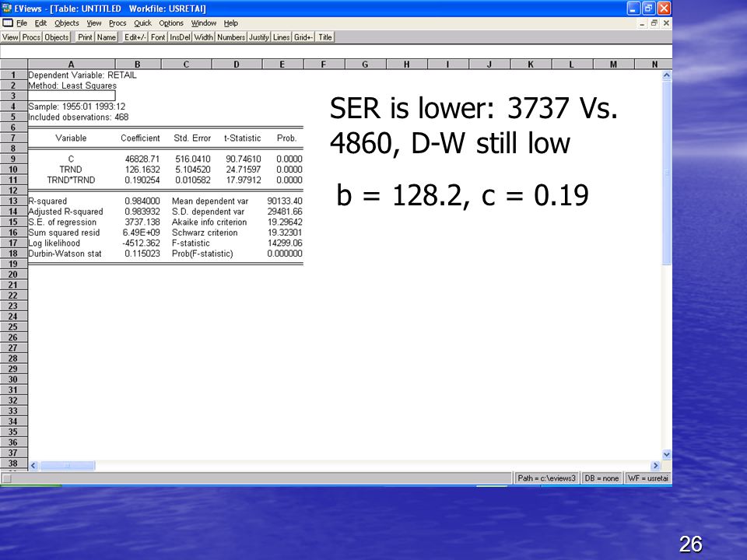This screenshot has width=747, height=560.
Task: Click the Font toolbar button
Action: [158, 37]
